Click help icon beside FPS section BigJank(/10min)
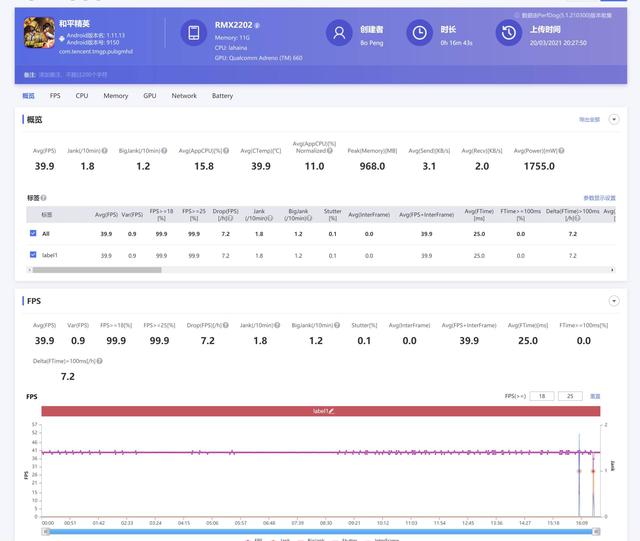Screen dimensions: 640x541 [x=337, y=325]
